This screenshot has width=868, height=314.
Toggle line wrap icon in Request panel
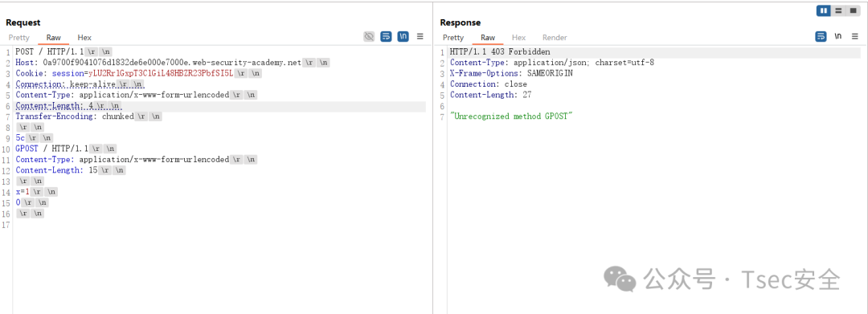coord(387,36)
